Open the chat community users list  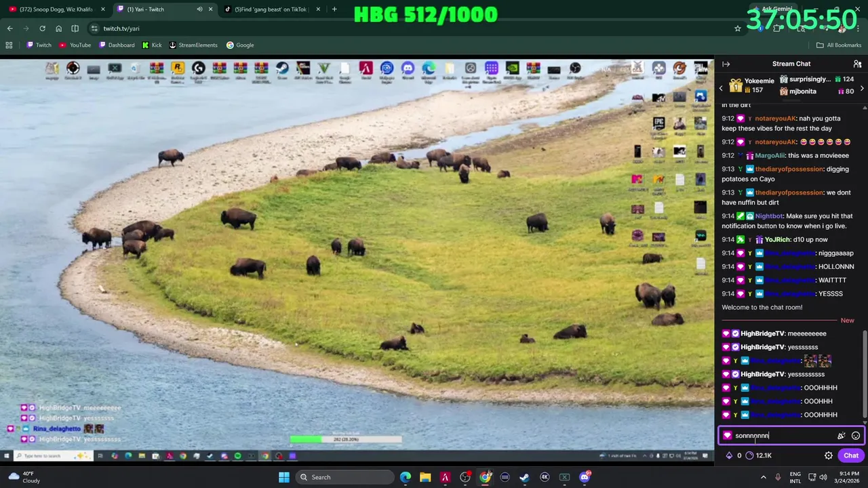tap(857, 64)
